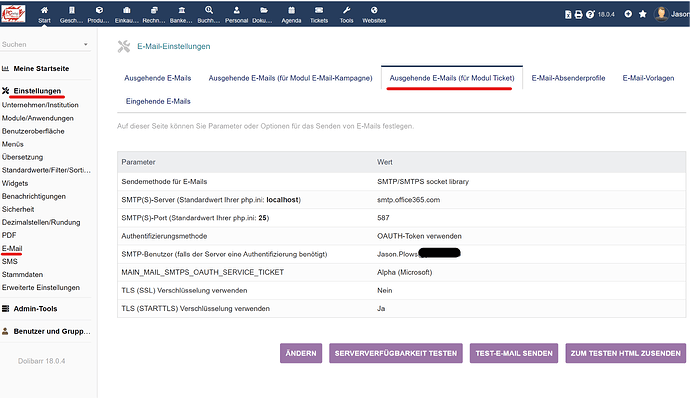
Task: Switch to E-Mail-Absenderprofile tab
Action: [x=568, y=78]
